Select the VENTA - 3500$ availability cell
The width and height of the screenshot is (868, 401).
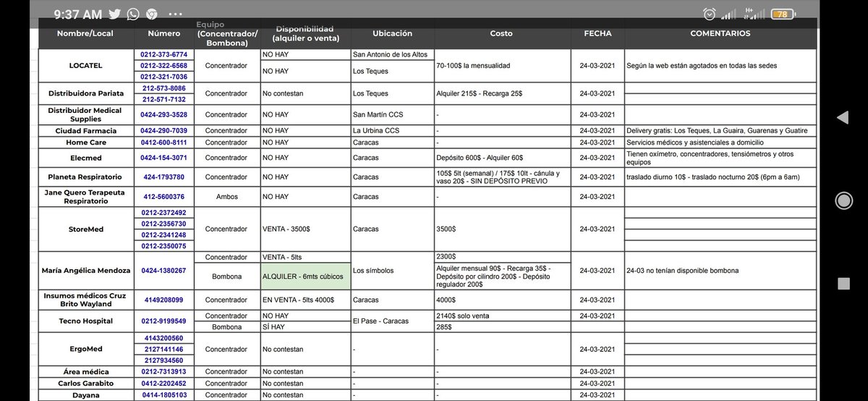[x=305, y=229]
